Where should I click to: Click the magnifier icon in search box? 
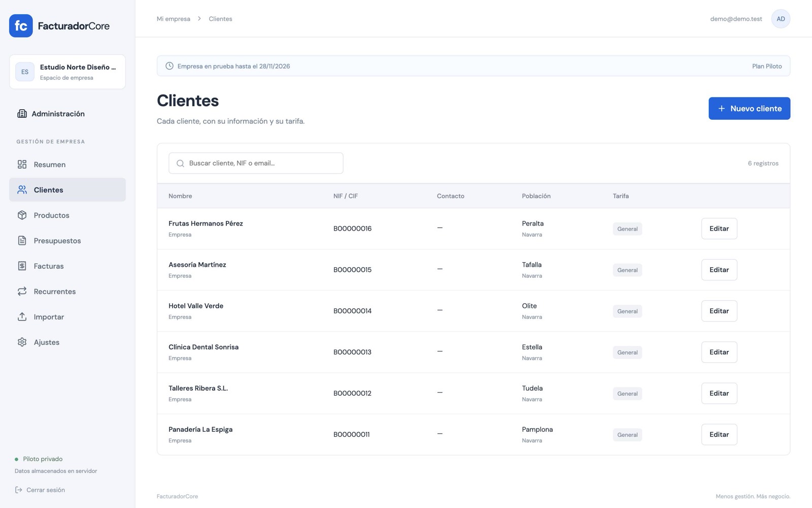[180, 163]
